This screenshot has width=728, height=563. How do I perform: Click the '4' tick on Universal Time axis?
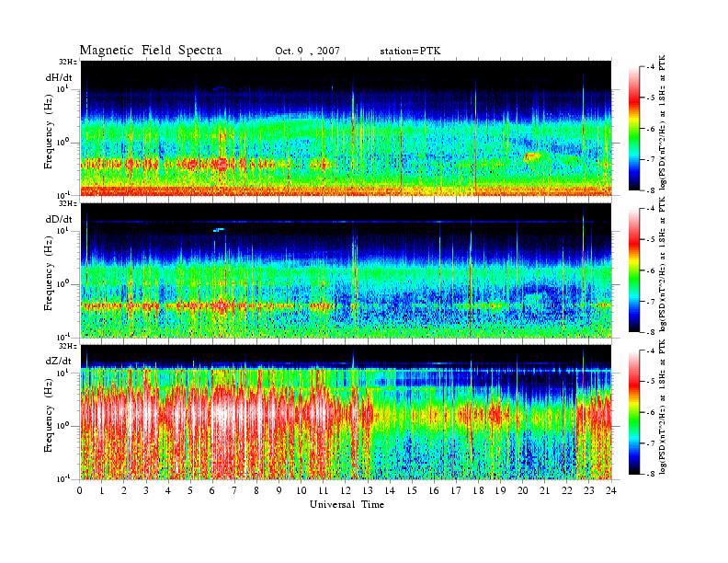[168, 490]
